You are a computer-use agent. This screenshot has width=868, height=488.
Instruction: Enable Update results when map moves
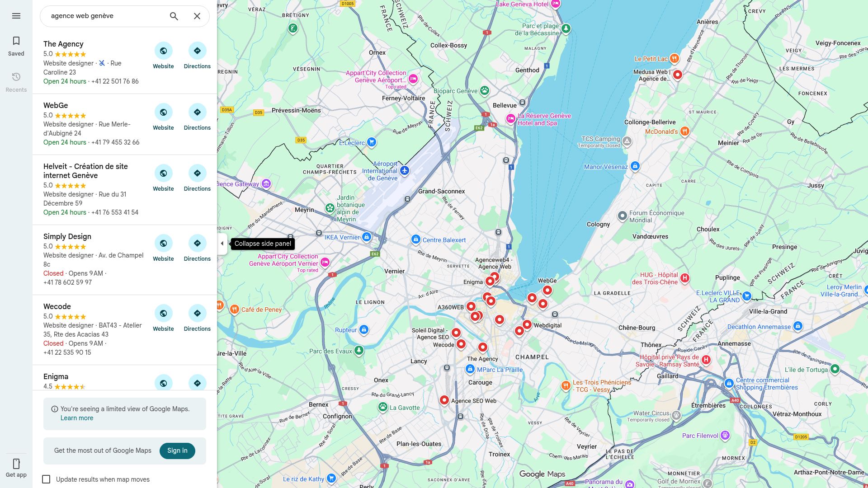click(47, 479)
